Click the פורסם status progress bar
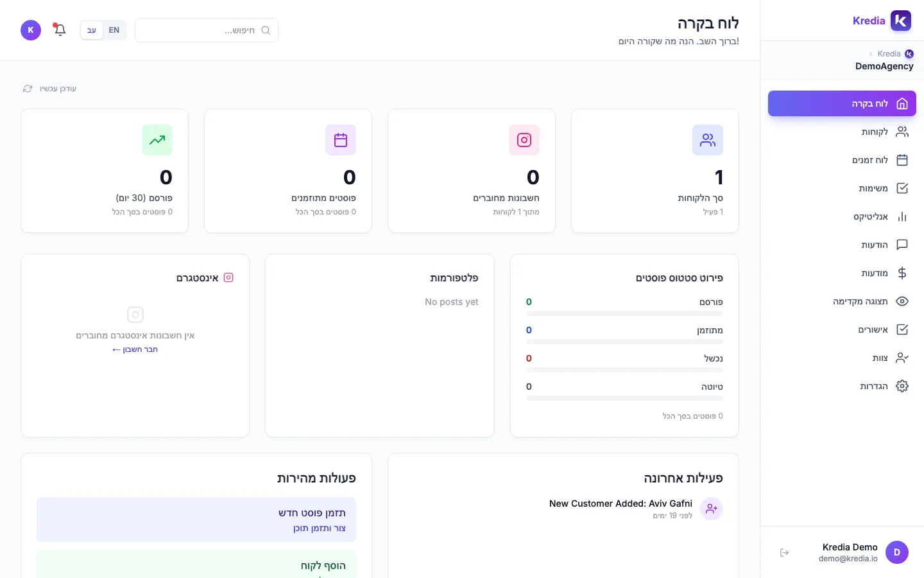924x578 pixels. 624,313
